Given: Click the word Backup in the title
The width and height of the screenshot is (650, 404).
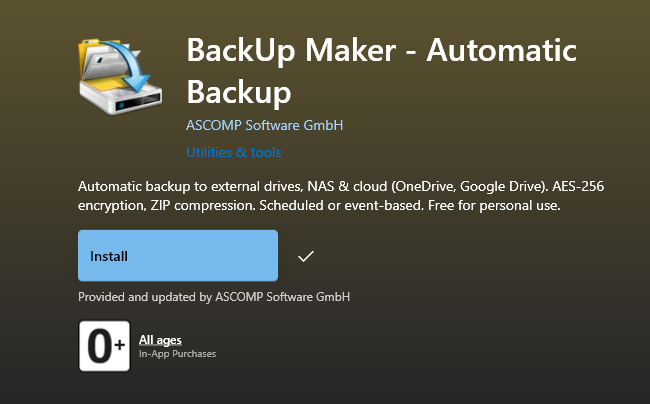Looking at the screenshot, I should pos(239,92).
